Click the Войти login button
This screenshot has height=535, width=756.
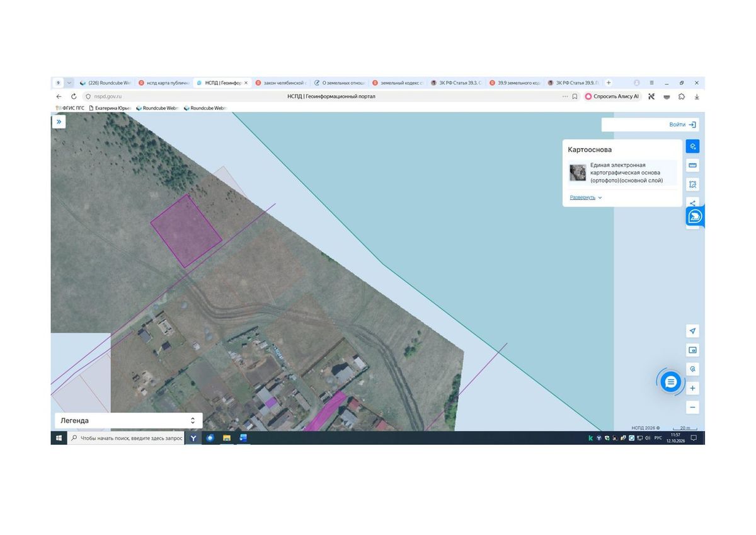(650, 125)
